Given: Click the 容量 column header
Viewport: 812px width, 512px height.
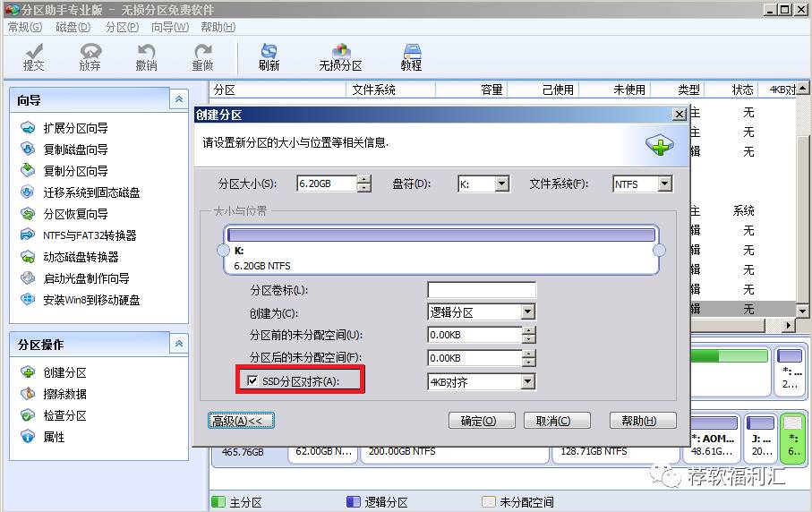Looking at the screenshot, I should coord(472,90).
